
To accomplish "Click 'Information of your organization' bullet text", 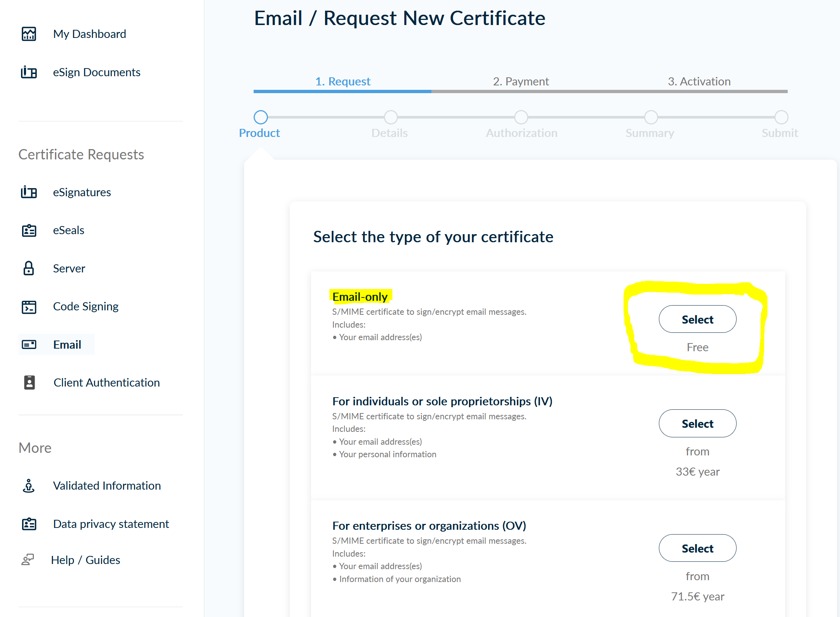I will point(400,579).
